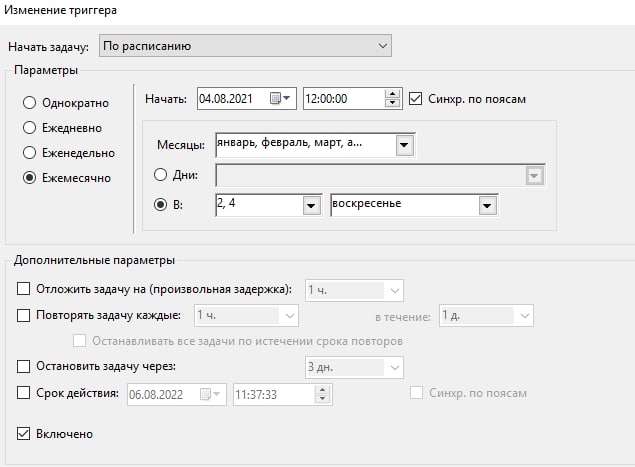Open the expiration date calendar icon
Screen dimensions: 635x467
tap(210, 394)
